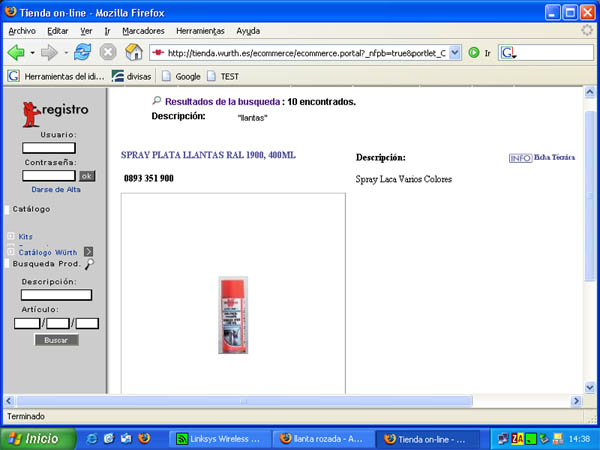This screenshot has width=600, height=450.
Task: Click the horizontal scrollbar left arrow
Action: (x=9, y=401)
